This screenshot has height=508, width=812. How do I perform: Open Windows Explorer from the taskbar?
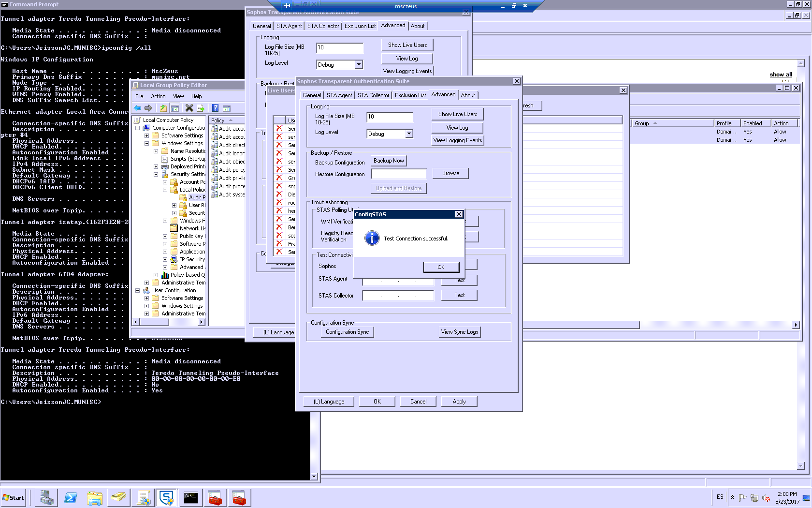(x=95, y=497)
